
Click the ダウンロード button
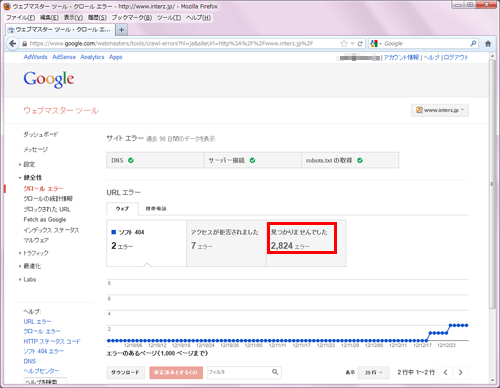click(126, 372)
